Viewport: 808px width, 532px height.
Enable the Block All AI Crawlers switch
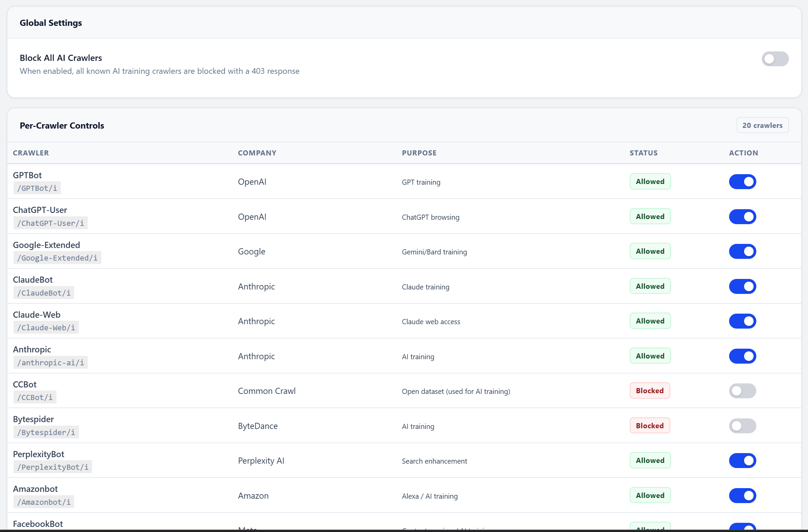[x=775, y=59]
